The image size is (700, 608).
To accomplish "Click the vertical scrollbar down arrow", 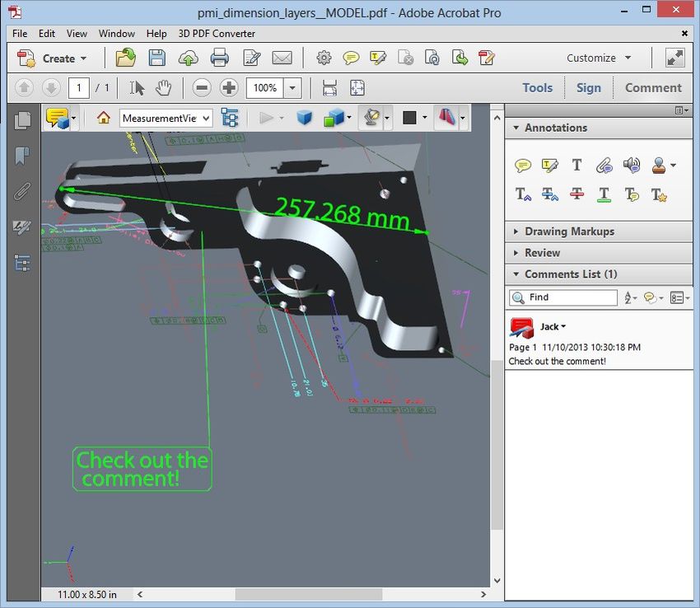I will pyautogui.click(x=497, y=580).
